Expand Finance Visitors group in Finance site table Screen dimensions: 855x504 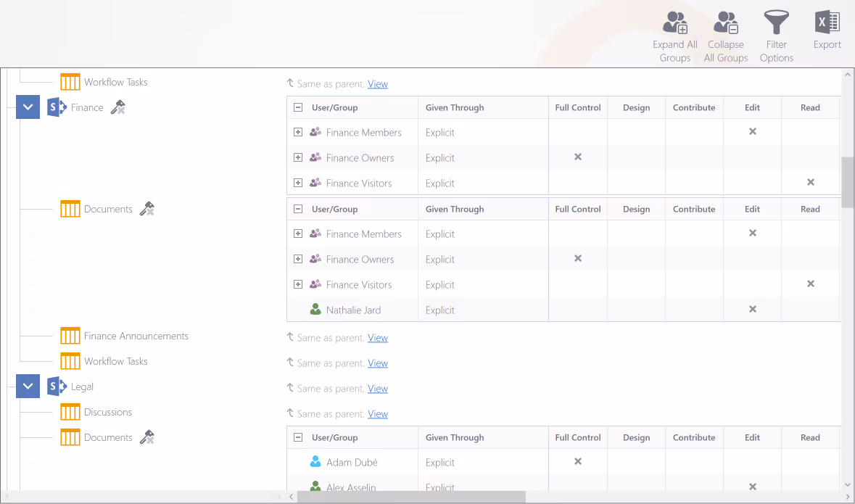point(298,183)
